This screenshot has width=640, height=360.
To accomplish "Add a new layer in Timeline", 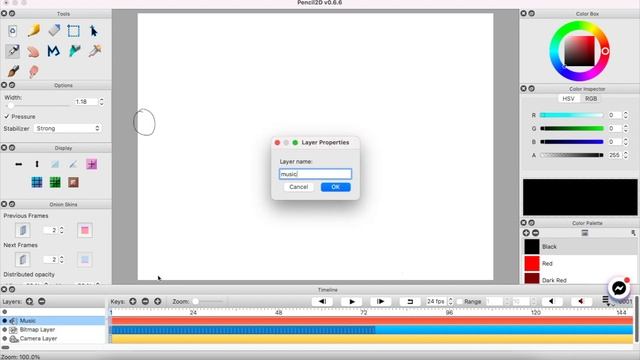I will (x=29, y=302).
